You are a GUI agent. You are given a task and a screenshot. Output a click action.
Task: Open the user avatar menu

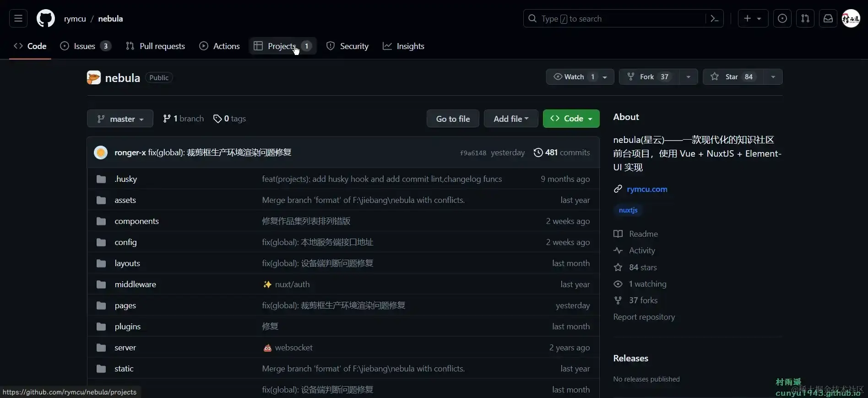point(851,18)
